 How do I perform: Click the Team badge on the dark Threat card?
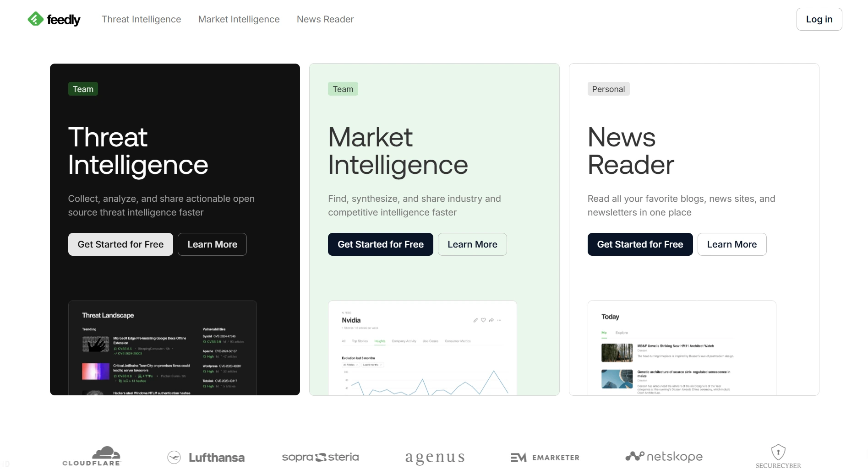point(83,89)
